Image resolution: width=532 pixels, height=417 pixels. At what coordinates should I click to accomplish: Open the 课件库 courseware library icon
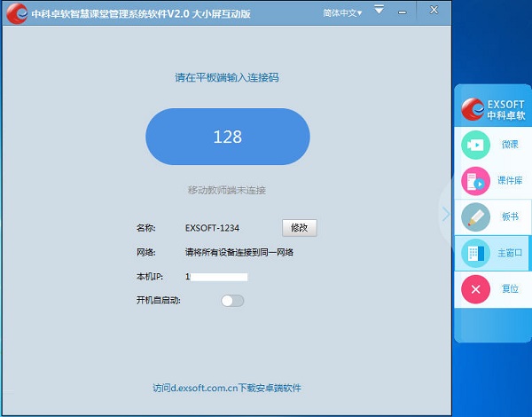(x=475, y=181)
